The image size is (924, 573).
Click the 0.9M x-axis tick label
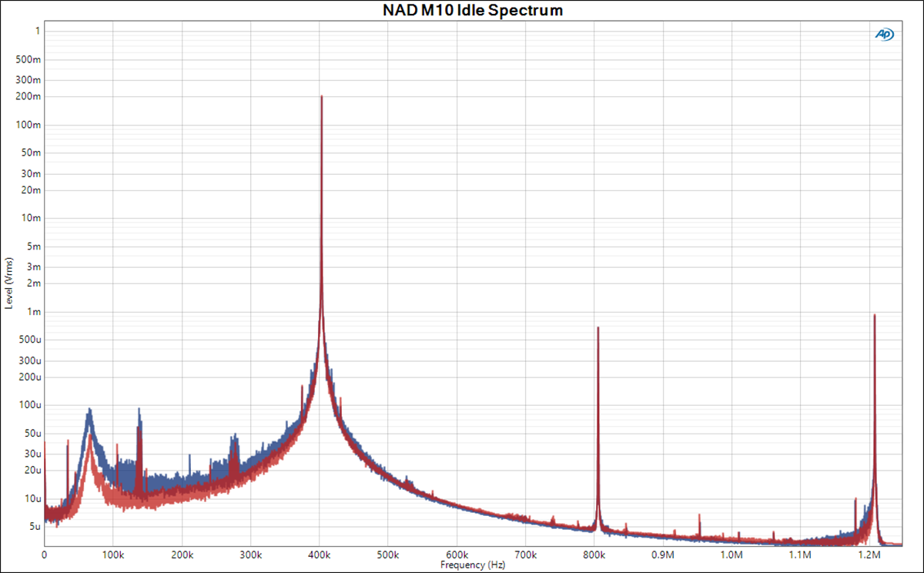click(663, 555)
